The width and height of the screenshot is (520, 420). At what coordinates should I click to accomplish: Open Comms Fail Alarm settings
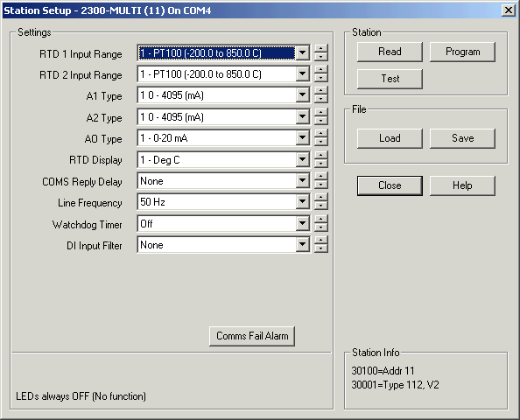click(252, 336)
